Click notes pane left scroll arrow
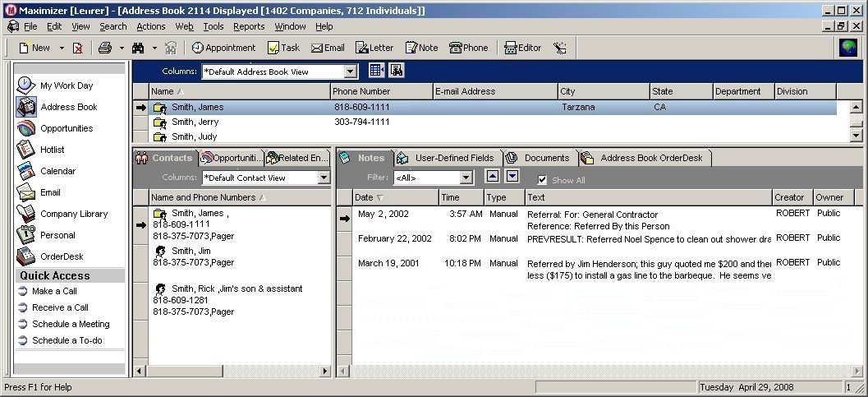The width and height of the screenshot is (868, 397). (343, 371)
